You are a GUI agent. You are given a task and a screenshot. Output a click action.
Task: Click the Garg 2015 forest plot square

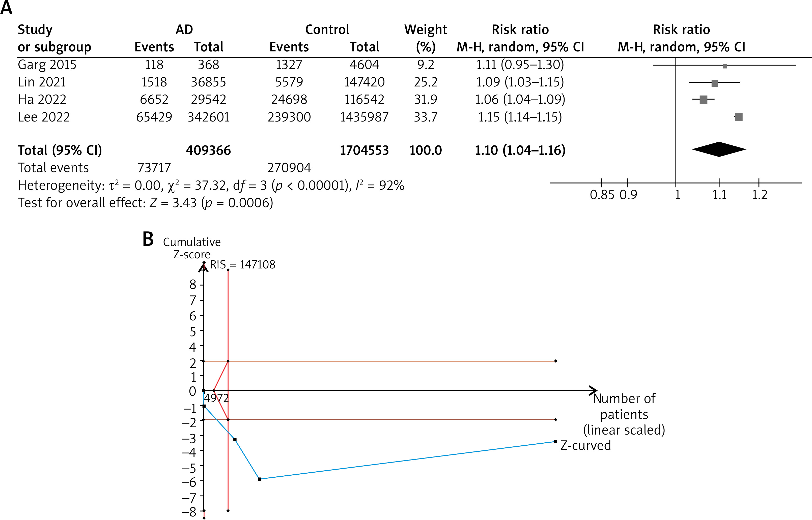[724, 66]
